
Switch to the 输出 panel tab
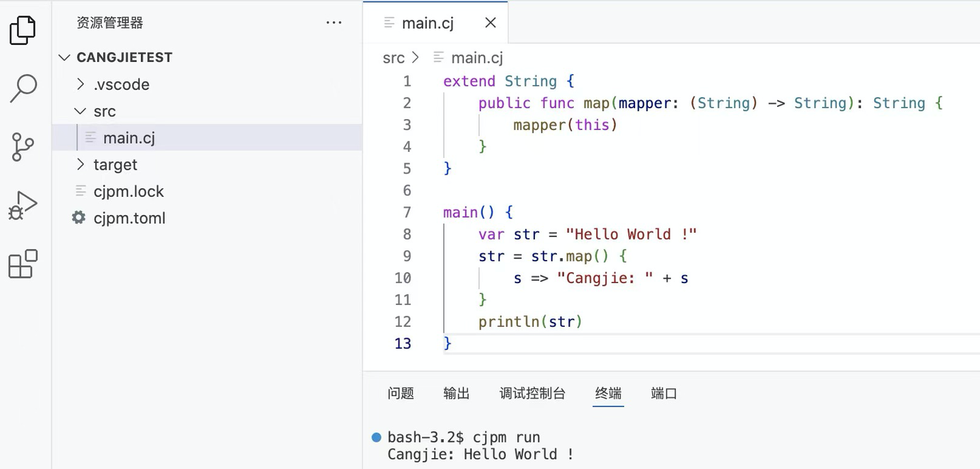coord(456,393)
